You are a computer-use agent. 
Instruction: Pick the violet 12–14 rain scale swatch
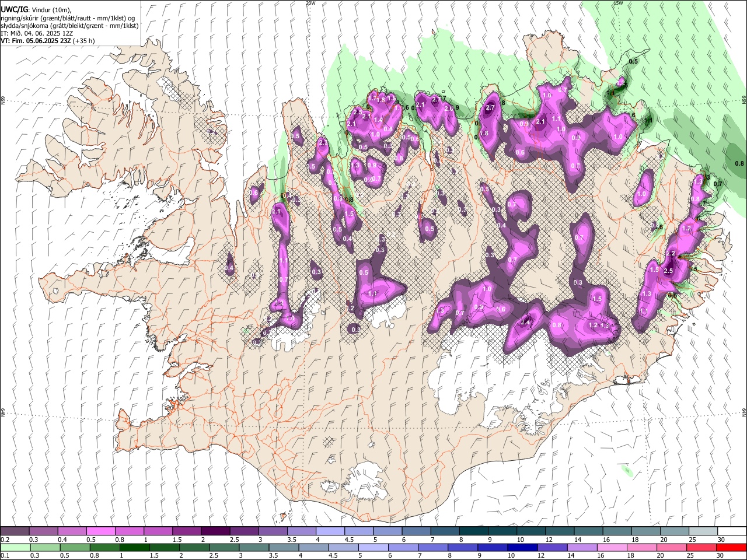point(552,547)
